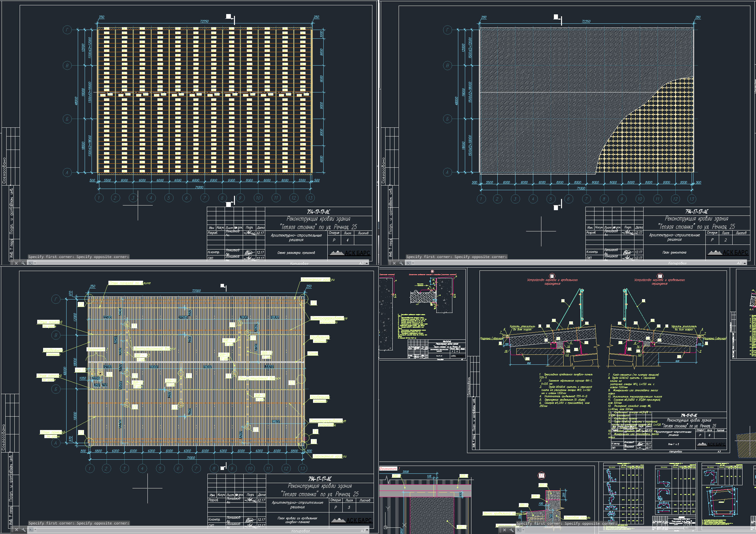756x534 pixels.
Task: Click command prompt icon, node details viewport
Action: point(519,530)
